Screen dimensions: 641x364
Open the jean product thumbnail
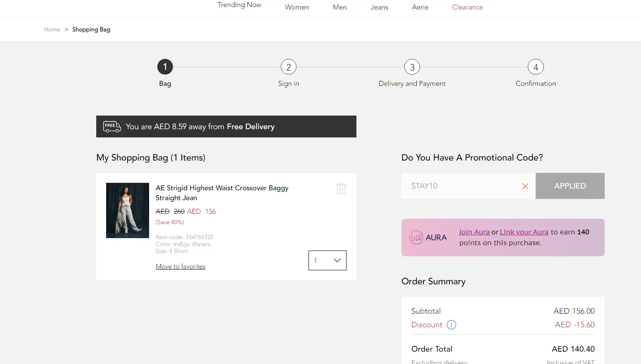[x=128, y=210]
